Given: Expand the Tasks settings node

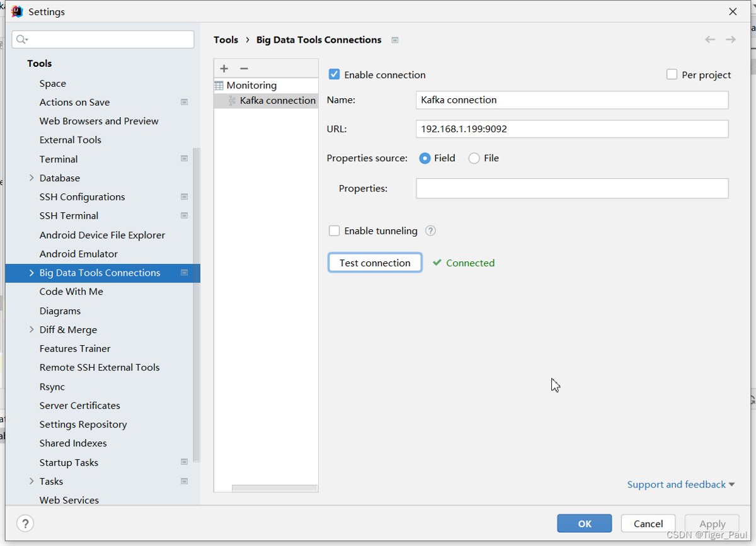Looking at the screenshot, I should tap(31, 481).
